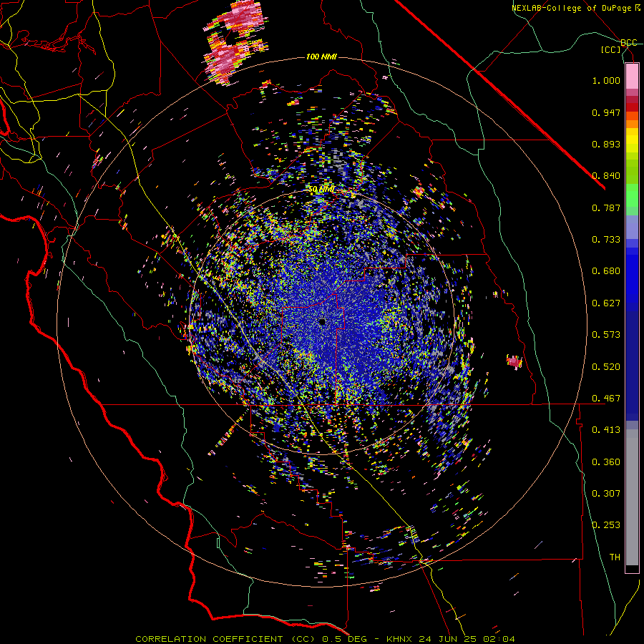Image resolution: width=644 pixels, height=644 pixels.
Task: Click the 0.733 scale value
Action: pyautogui.click(x=606, y=240)
